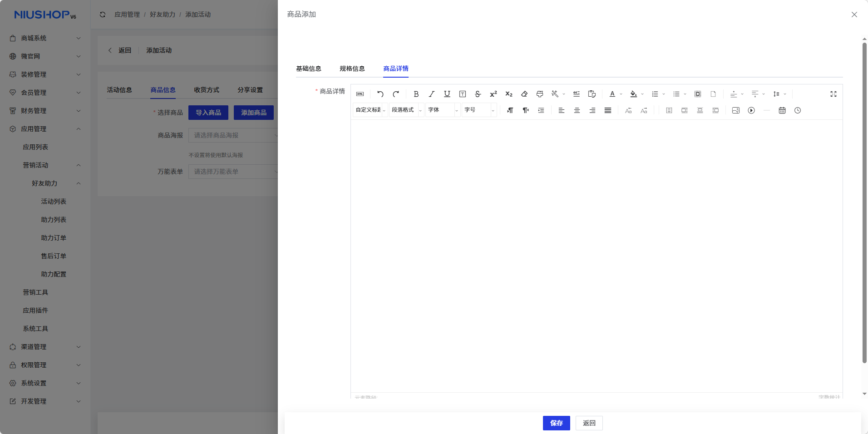Open the 段落格式 paragraph format dropdown
868x434 pixels.
tap(406, 110)
